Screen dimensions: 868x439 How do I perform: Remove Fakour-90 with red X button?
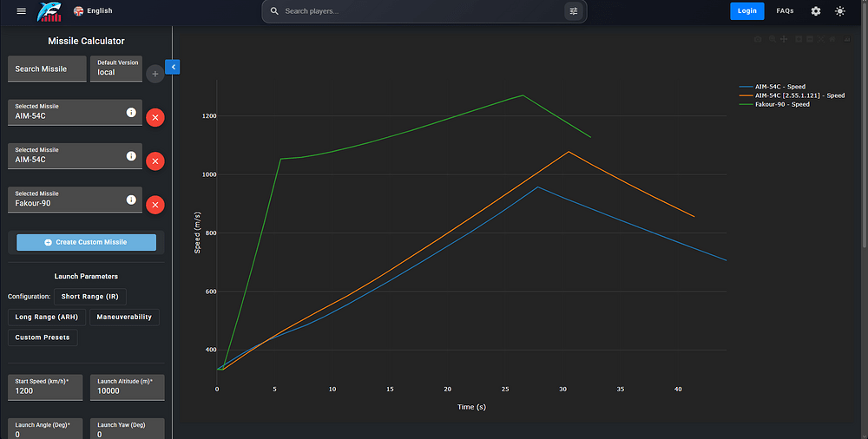click(155, 205)
